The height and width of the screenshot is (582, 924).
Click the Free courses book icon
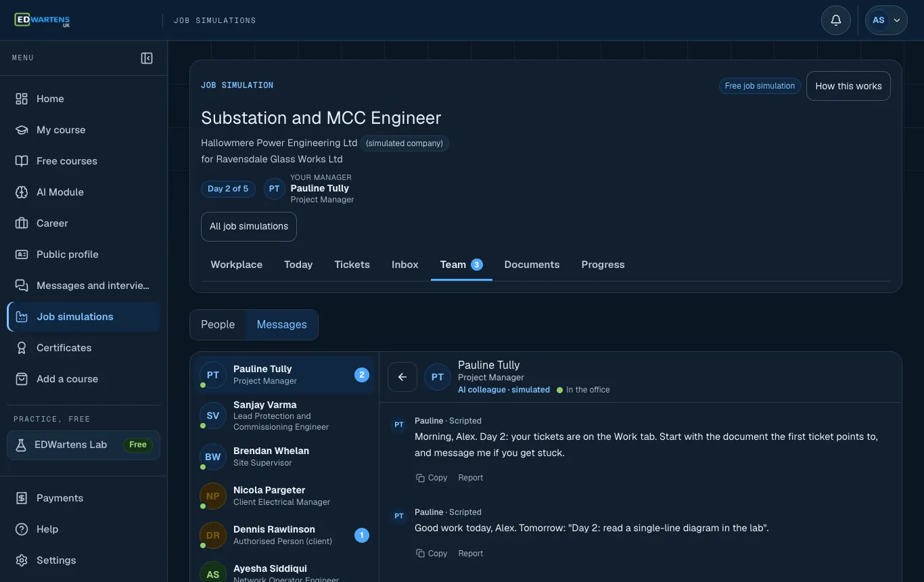pyautogui.click(x=22, y=161)
